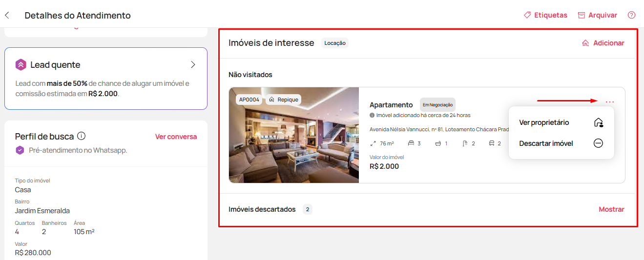
Task: Click the Detalhes do Atendimento title
Action: click(x=78, y=15)
